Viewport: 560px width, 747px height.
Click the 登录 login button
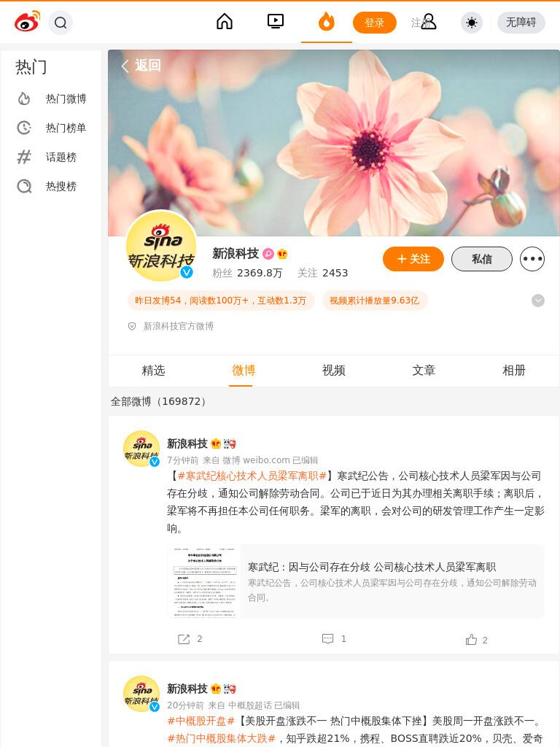(x=374, y=23)
